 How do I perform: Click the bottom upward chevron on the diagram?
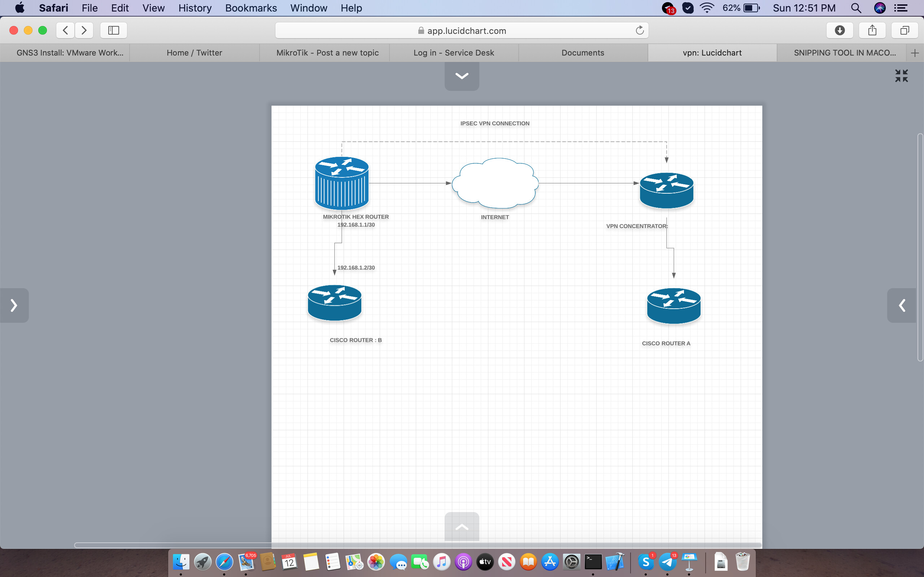point(461,527)
